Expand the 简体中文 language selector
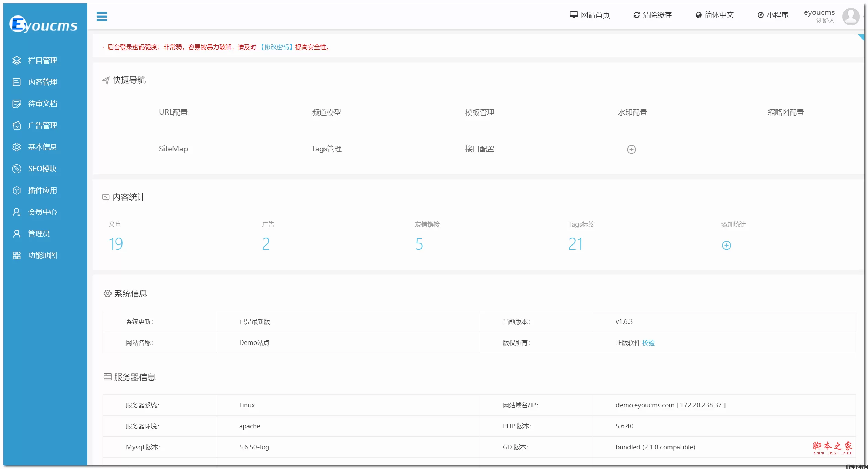The height and width of the screenshot is (469, 868). (x=714, y=15)
